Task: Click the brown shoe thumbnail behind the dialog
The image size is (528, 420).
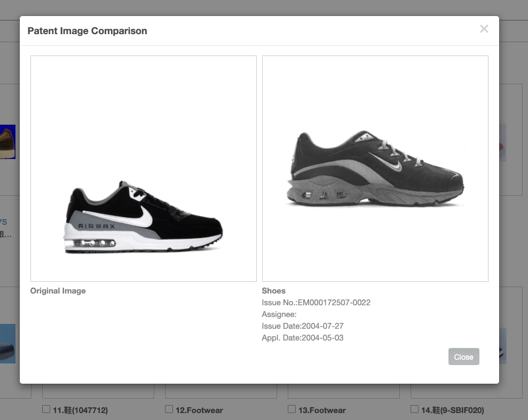Action: (x=7, y=141)
